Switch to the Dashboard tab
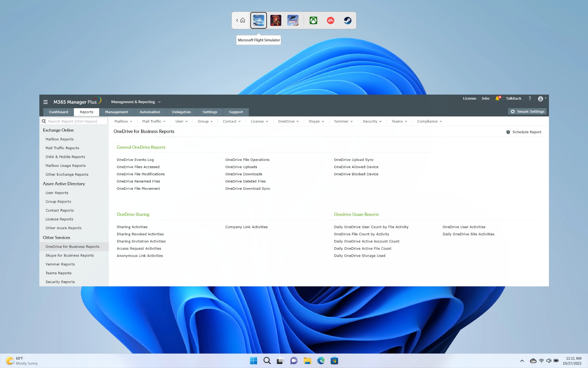The height and width of the screenshot is (368, 588). [58, 112]
